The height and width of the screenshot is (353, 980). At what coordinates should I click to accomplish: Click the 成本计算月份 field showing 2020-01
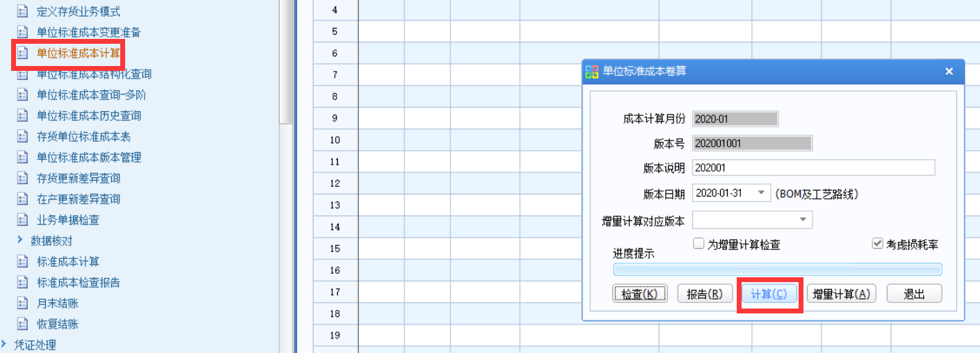point(735,119)
